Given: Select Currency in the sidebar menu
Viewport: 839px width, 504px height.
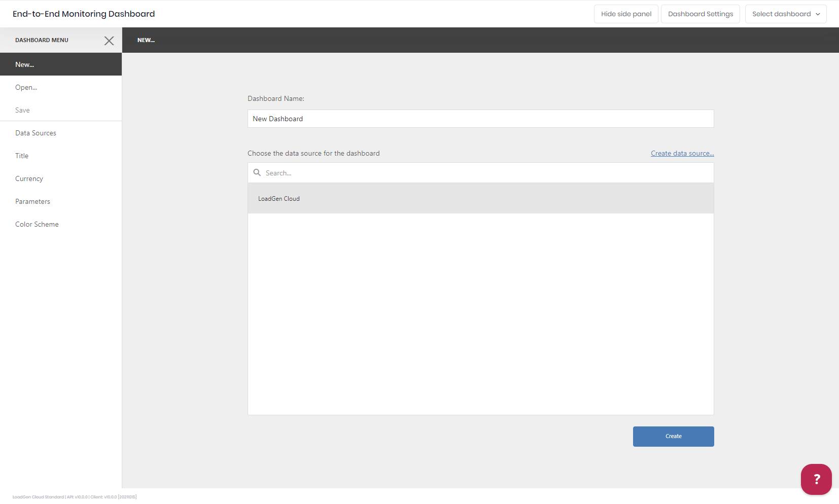Looking at the screenshot, I should (29, 178).
